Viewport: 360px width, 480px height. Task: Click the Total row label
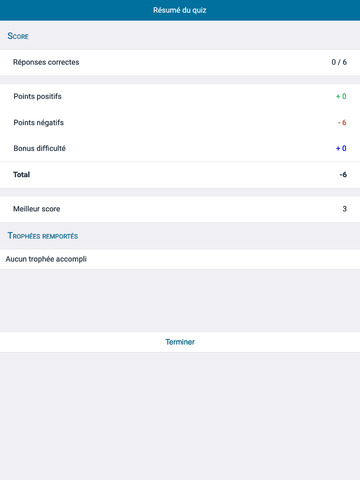point(21,175)
